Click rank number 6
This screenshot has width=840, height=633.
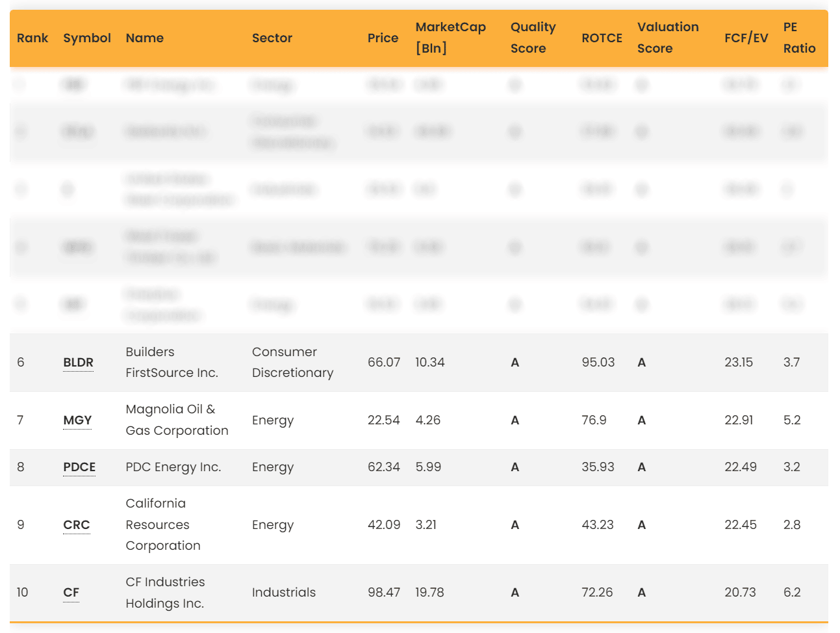[21, 363]
